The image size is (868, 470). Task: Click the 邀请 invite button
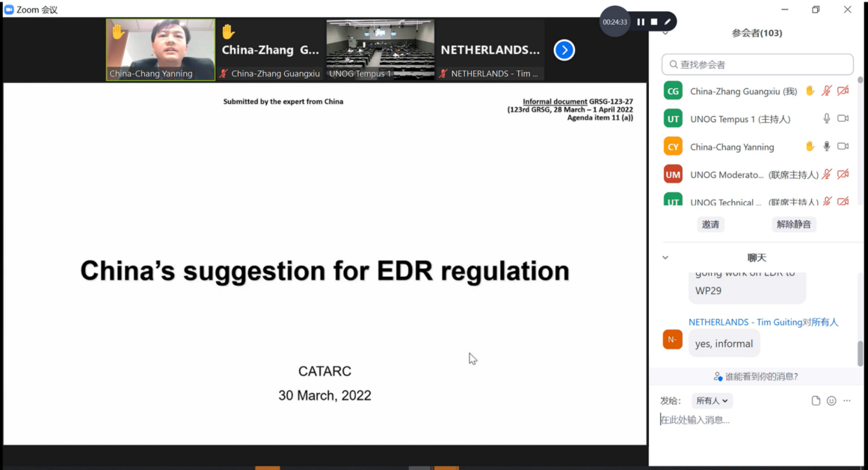coord(710,224)
